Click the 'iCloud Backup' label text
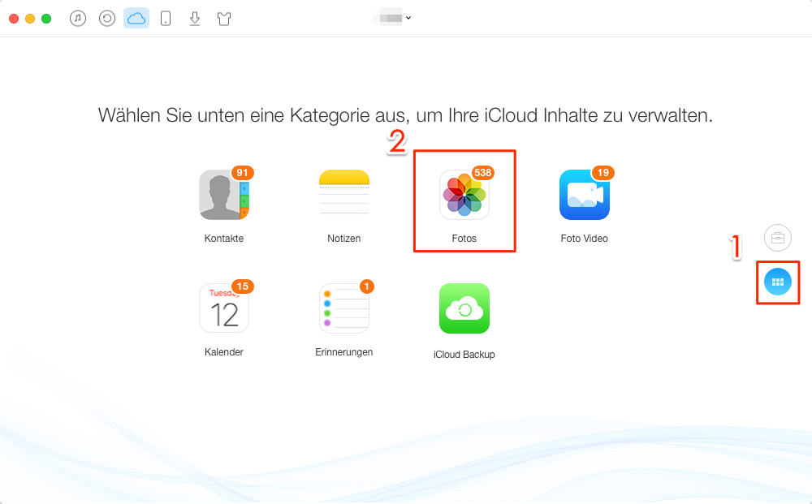Image resolution: width=812 pixels, height=504 pixels. [464, 355]
